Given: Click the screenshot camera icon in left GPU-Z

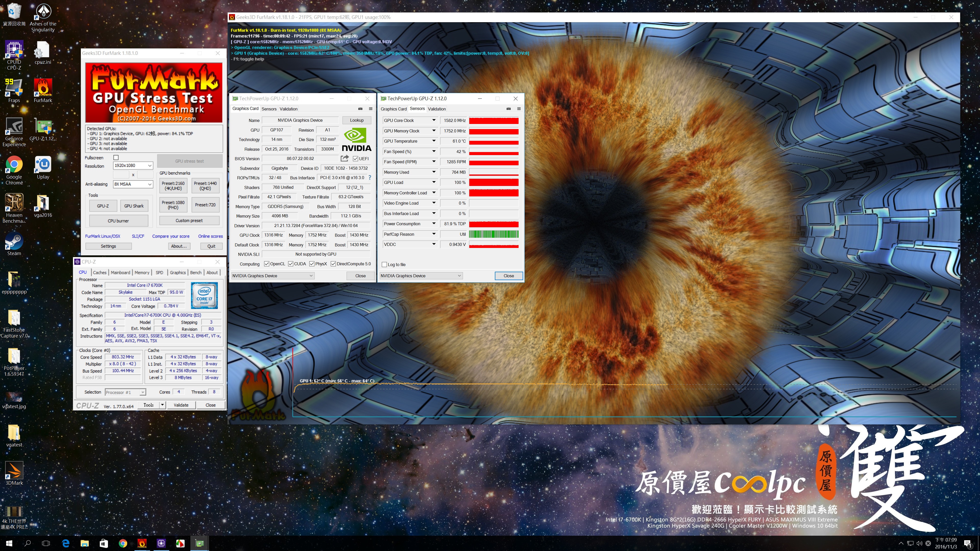Looking at the screenshot, I should click(x=360, y=109).
